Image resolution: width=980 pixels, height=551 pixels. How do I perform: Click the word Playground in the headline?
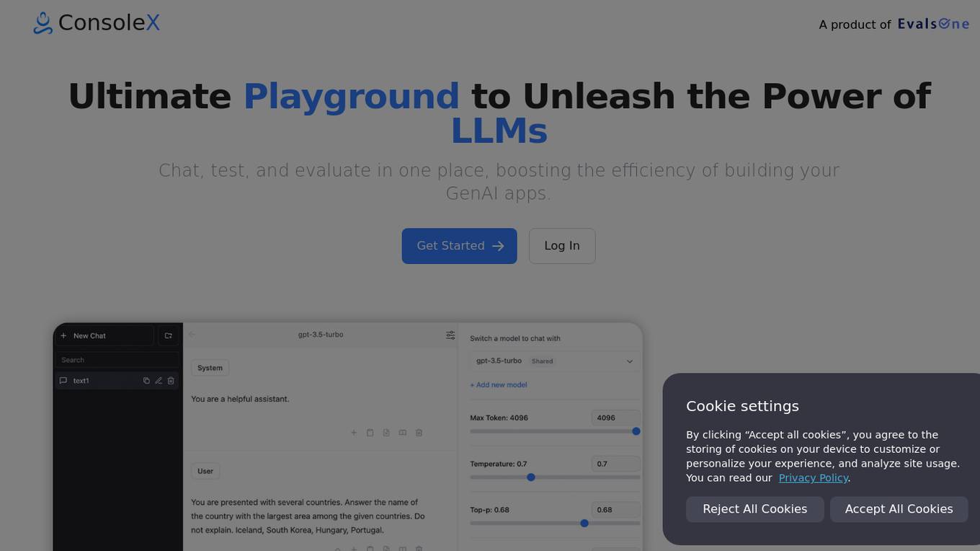coord(351,97)
